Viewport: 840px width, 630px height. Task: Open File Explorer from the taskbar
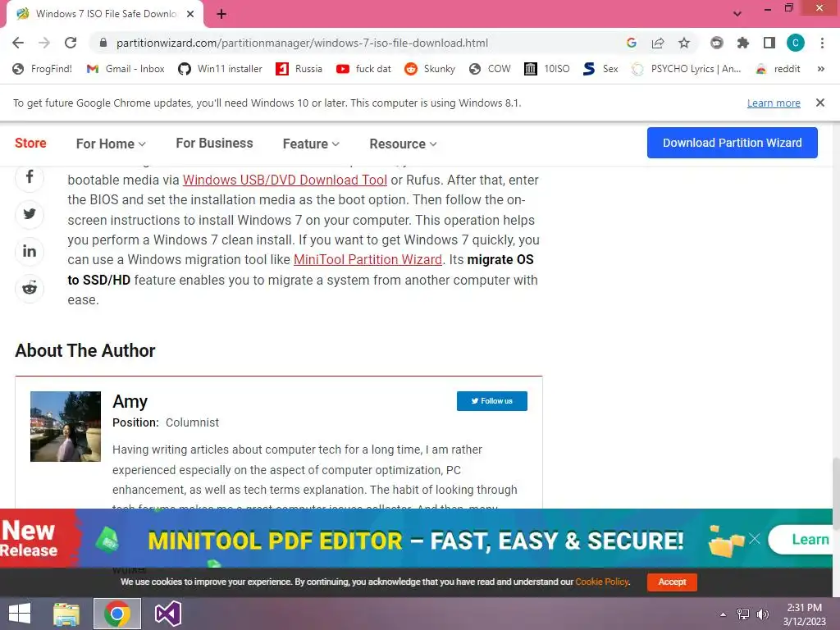tap(66, 614)
